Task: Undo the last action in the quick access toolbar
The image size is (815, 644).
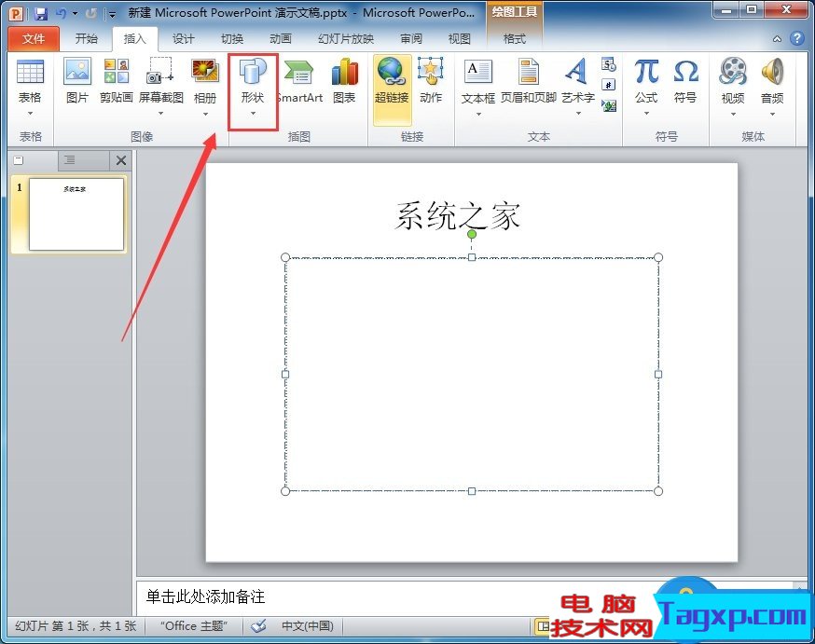Action: click(61, 13)
